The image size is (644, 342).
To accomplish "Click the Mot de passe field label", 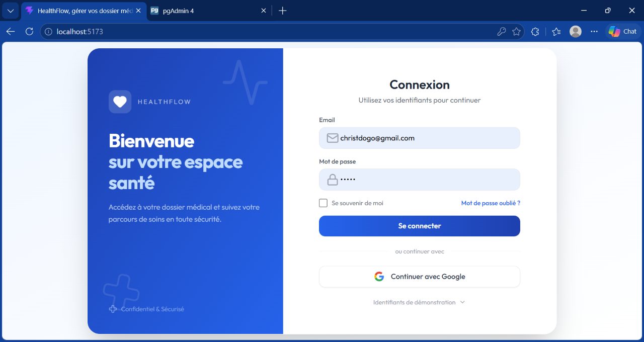I will pos(338,161).
